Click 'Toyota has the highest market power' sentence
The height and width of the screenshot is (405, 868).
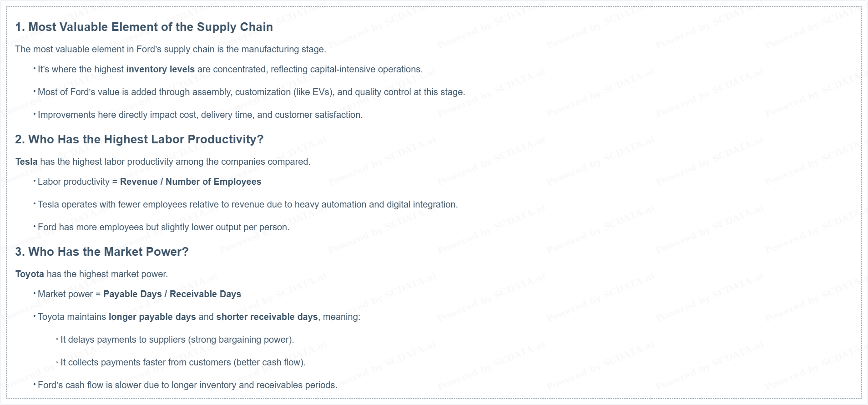coord(91,274)
